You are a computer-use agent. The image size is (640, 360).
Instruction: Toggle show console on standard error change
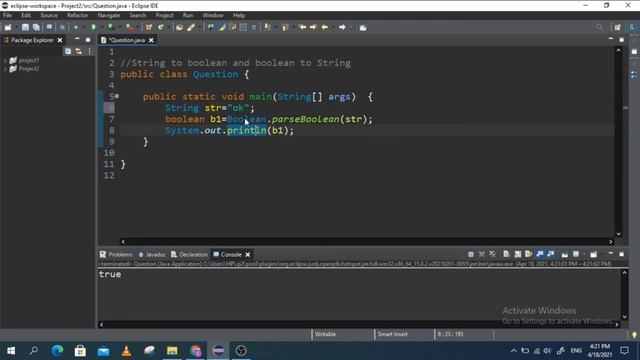[551, 254]
